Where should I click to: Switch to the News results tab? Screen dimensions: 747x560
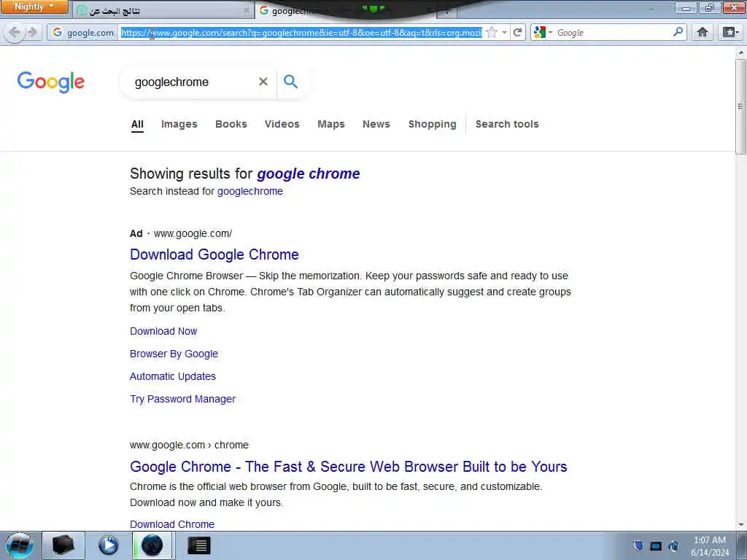[376, 124]
